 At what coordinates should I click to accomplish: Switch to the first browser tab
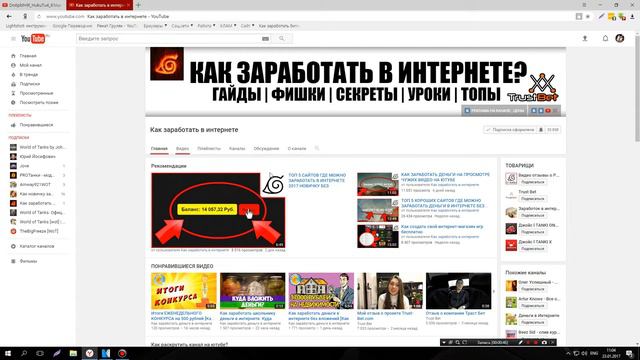coord(32,5)
